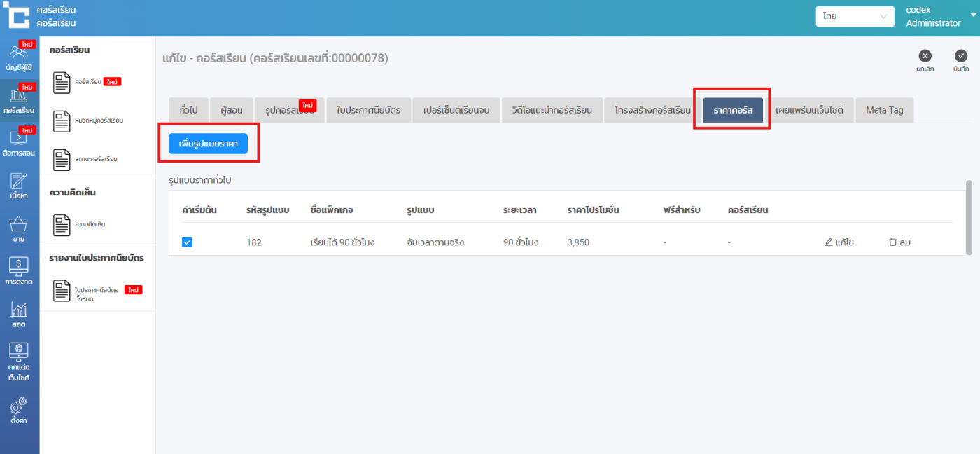The height and width of the screenshot is (454, 980).
Task: Click the cancel X icon
Action: pyautogui.click(x=925, y=57)
